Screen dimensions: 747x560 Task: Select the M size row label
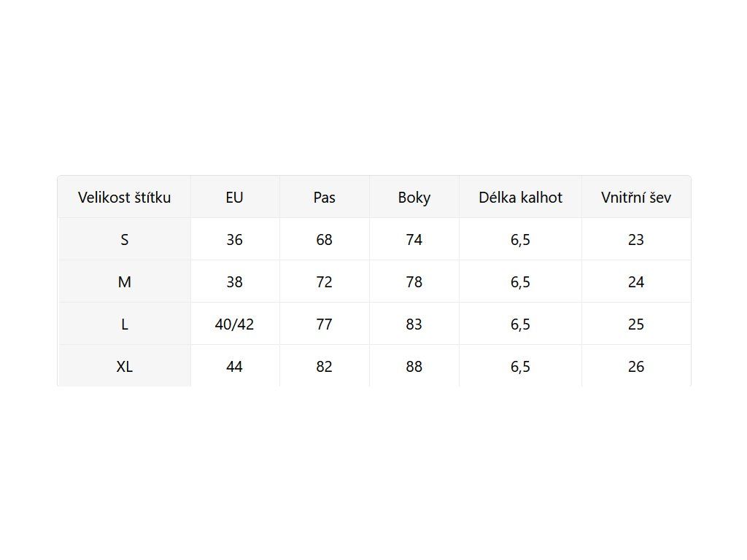click(x=124, y=282)
